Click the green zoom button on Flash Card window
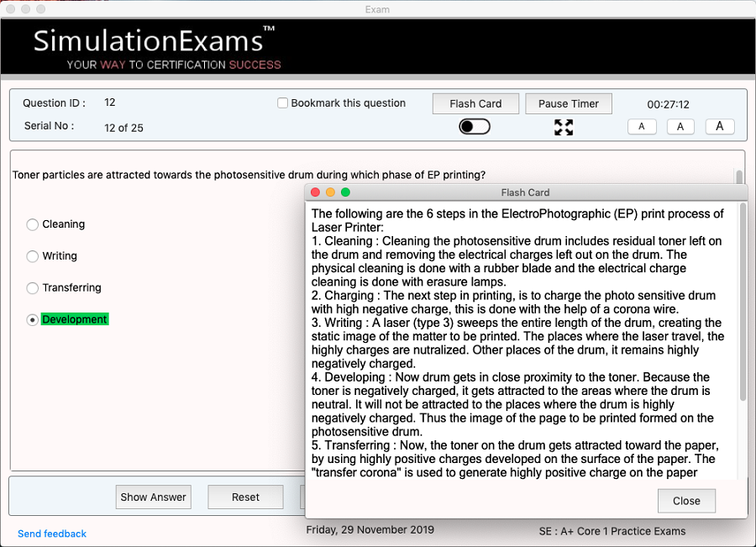Viewport: 756px width, 547px height. [x=344, y=192]
